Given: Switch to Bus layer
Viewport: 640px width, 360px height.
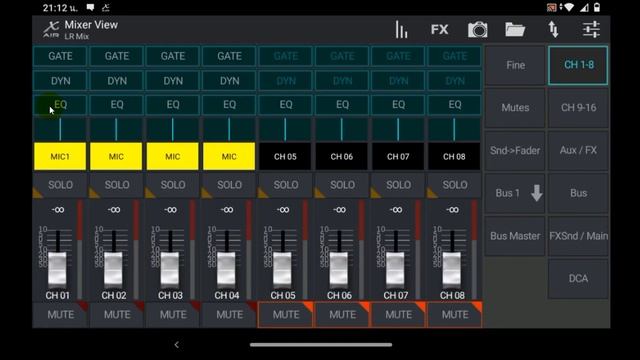Looking at the screenshot, I should coord(578,193).
